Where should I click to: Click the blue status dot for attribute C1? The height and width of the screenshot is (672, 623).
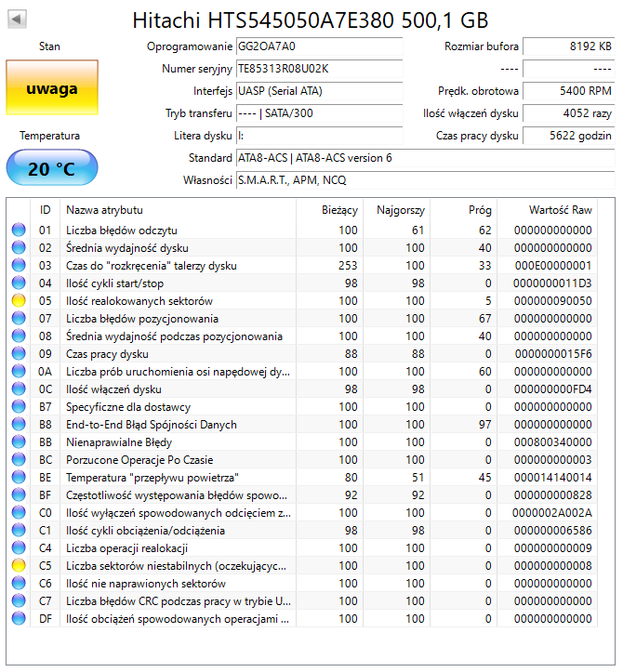coord(19,530)
